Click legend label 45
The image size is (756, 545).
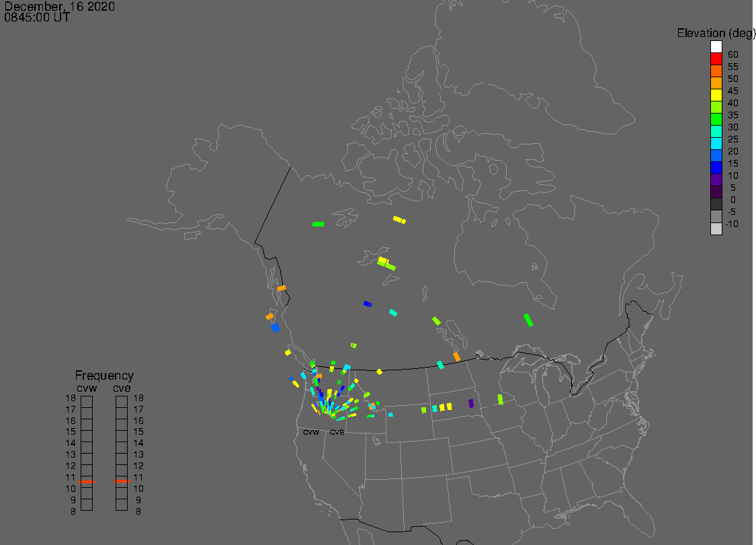click(x=733, y=91)
